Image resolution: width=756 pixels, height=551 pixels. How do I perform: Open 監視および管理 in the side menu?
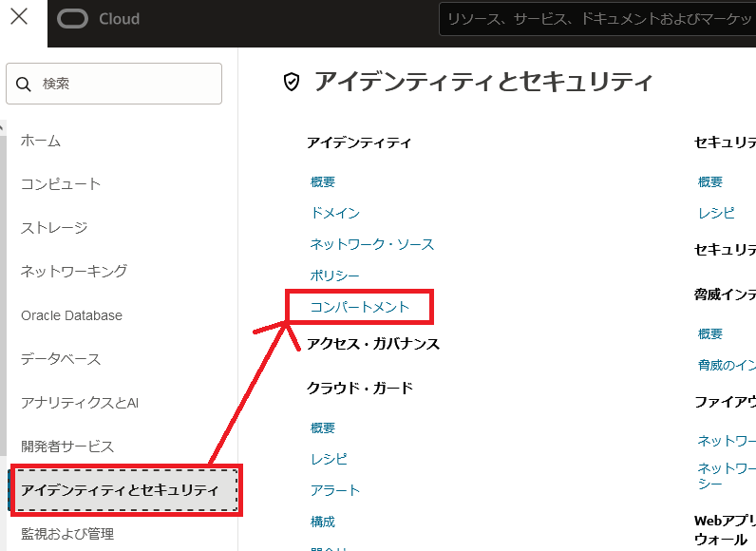pyautogui.click(x=67, y=534)
